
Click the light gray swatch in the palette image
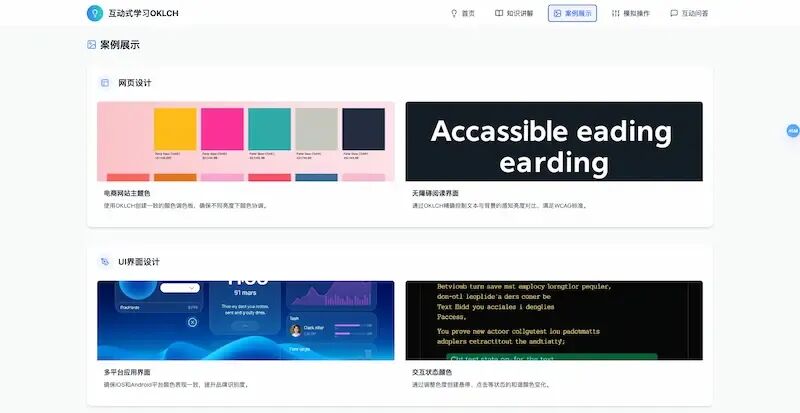pos(316,129)
